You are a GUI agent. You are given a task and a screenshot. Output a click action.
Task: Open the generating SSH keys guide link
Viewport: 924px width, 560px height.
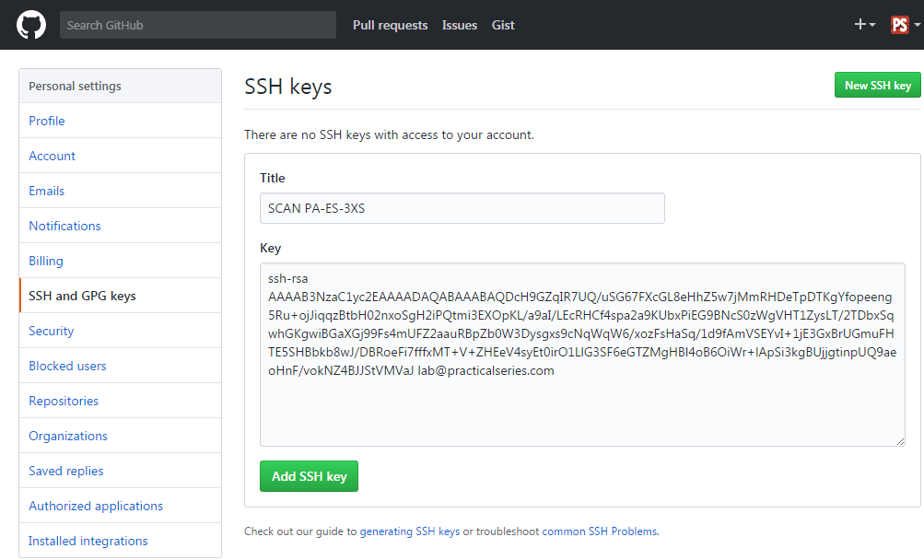click(410, 531)
